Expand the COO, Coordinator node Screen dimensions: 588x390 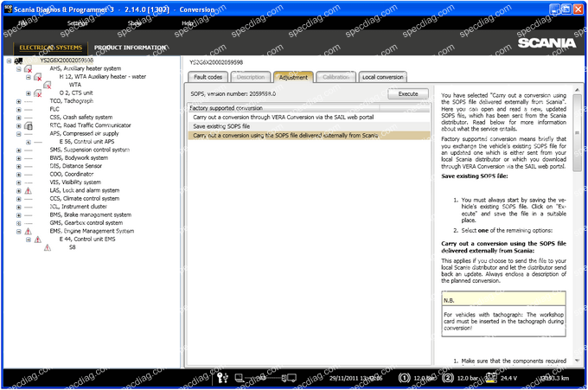(x=19, y=175)
